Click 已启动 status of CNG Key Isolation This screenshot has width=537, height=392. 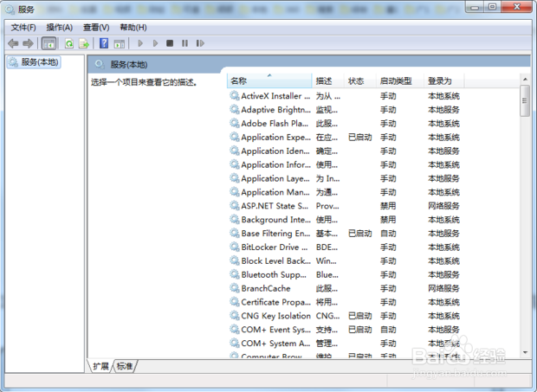(x=360, y=316)
